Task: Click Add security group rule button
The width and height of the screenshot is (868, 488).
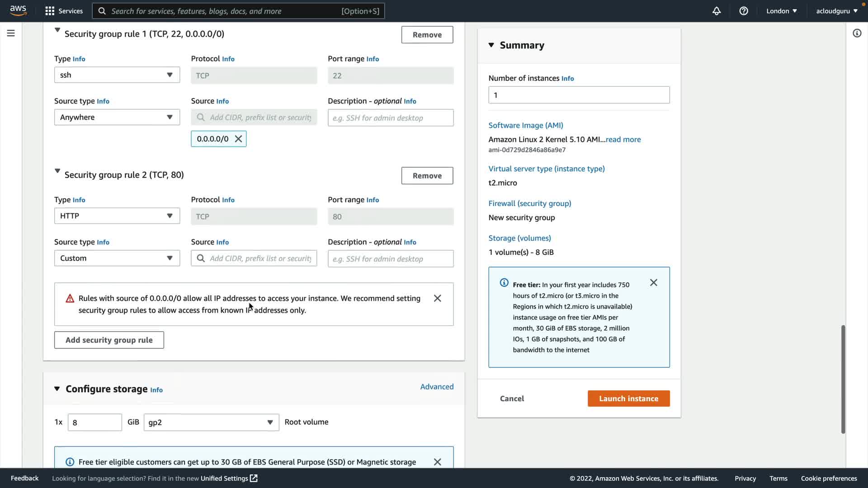Action: [109, 340]
